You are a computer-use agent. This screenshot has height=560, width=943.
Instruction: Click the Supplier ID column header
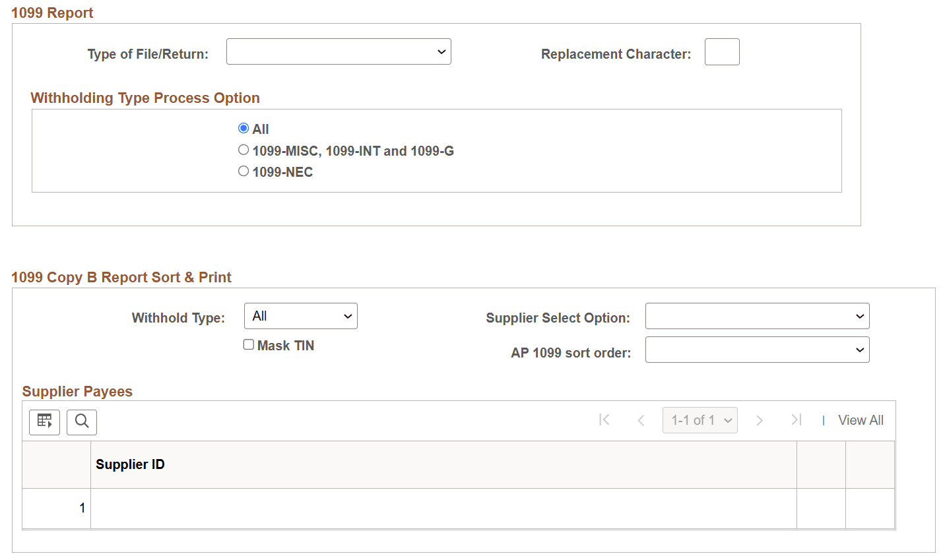[131, 464]
